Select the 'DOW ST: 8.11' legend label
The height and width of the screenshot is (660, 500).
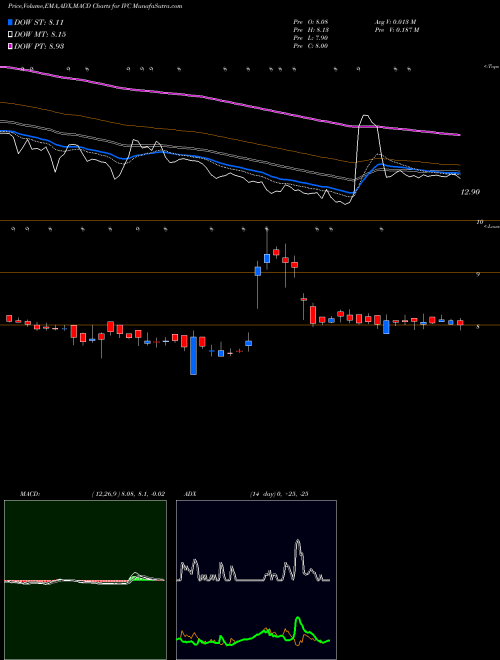[39, 22]
